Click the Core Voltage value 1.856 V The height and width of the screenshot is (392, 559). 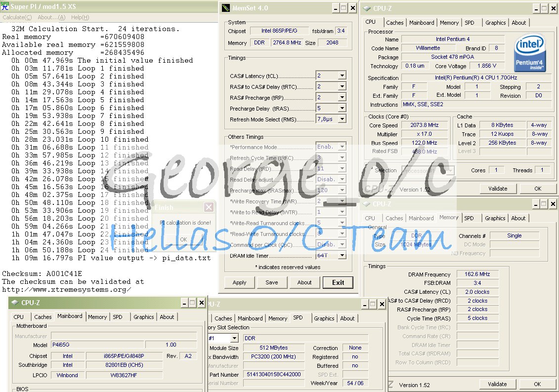click(x=487, y=66)
